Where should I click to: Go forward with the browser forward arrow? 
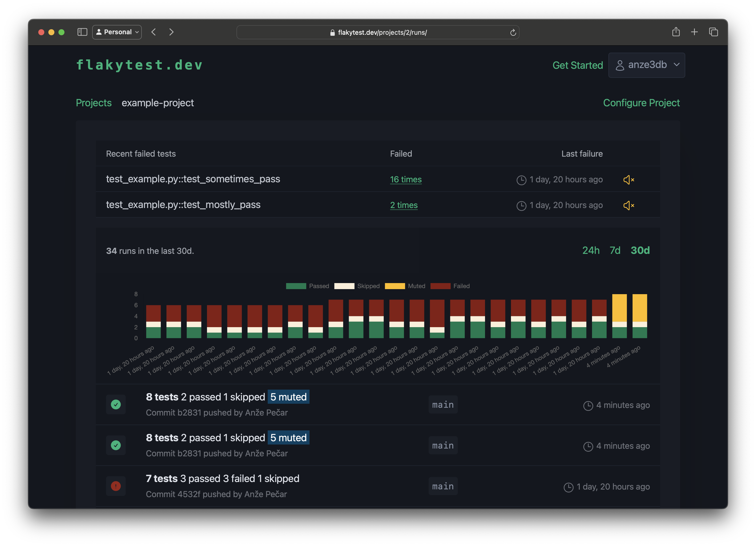coord(171,32)
